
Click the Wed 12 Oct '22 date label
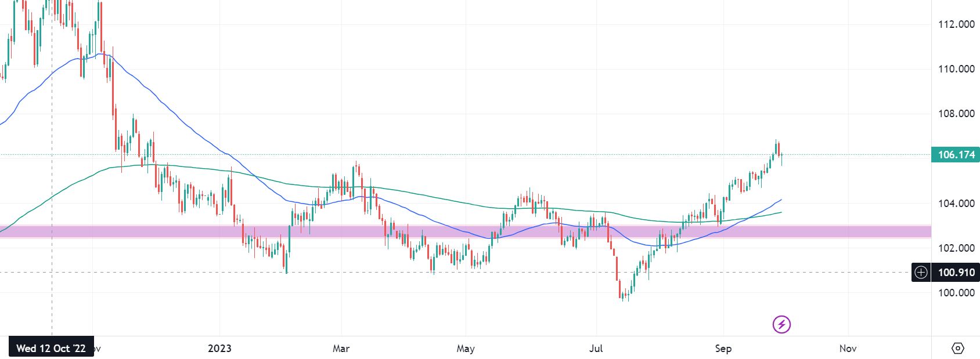51,348
